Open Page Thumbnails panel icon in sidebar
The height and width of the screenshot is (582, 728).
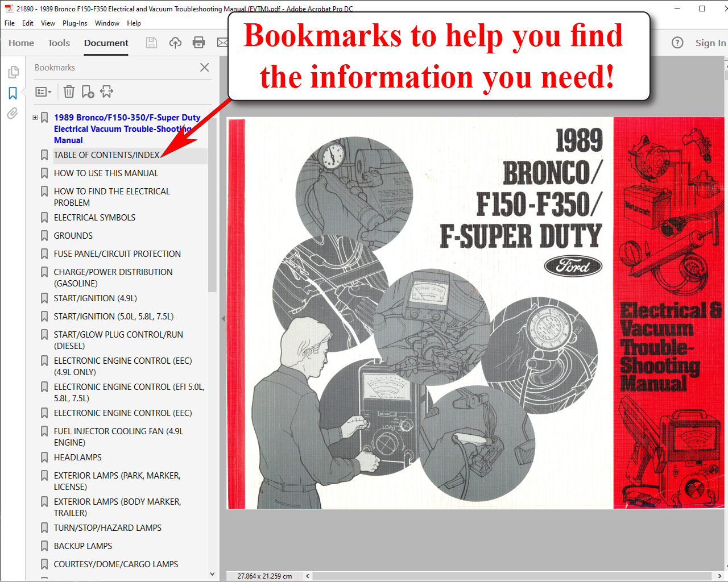click(x=13, y=72)
